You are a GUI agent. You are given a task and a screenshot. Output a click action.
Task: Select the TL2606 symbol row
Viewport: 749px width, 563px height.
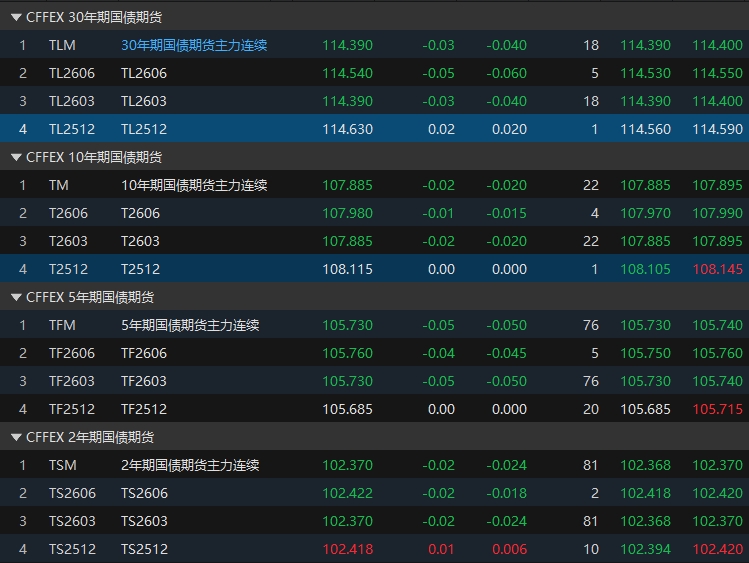tap(374, 73)
